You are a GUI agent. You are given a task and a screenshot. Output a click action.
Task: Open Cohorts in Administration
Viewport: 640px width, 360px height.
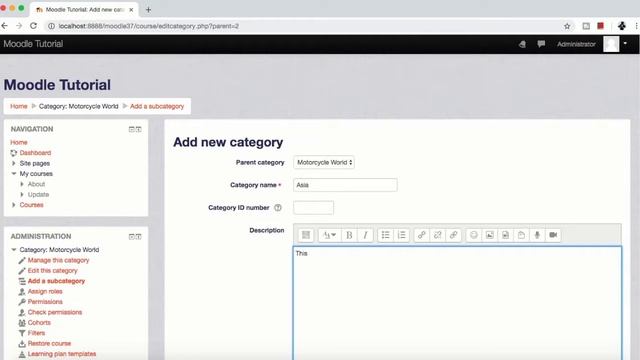pyautogui.click(x=39, y=322)
